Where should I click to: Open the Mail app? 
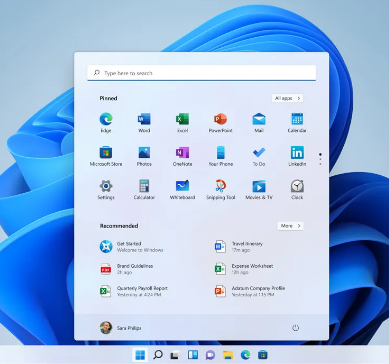[259, 122]
